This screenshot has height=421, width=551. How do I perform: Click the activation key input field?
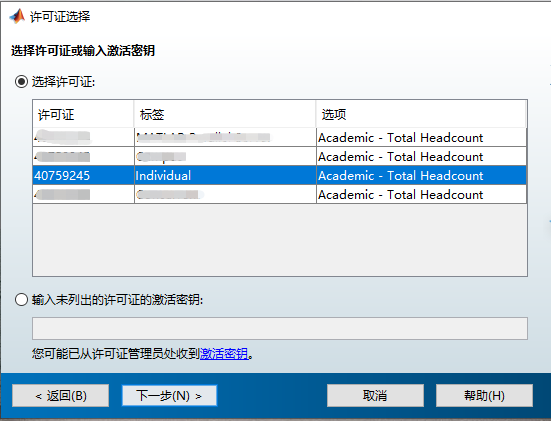[280, 329]
